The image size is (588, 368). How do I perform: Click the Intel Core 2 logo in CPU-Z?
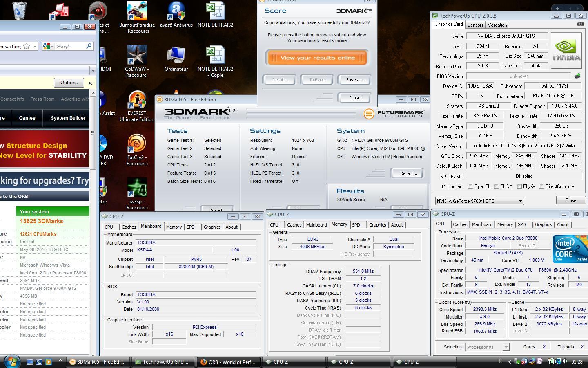(570, 249)
